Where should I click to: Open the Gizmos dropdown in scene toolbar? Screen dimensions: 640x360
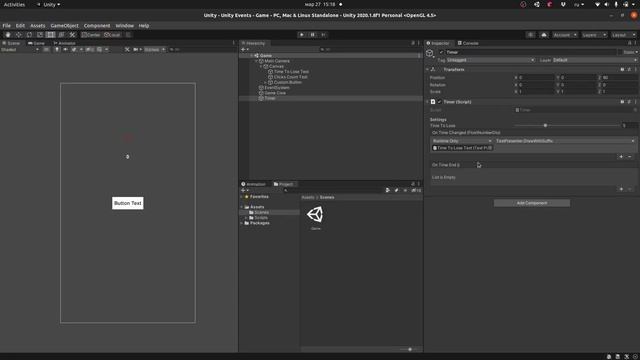point(154,49)
